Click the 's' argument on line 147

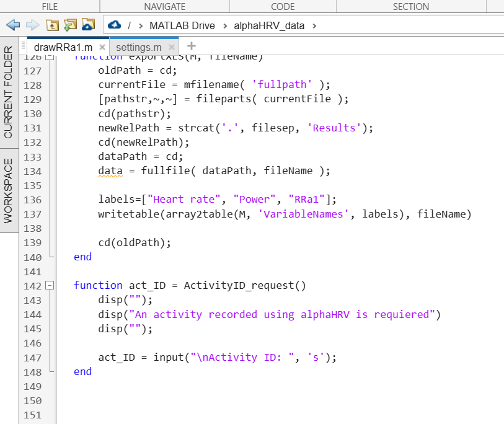click(316, 358)
